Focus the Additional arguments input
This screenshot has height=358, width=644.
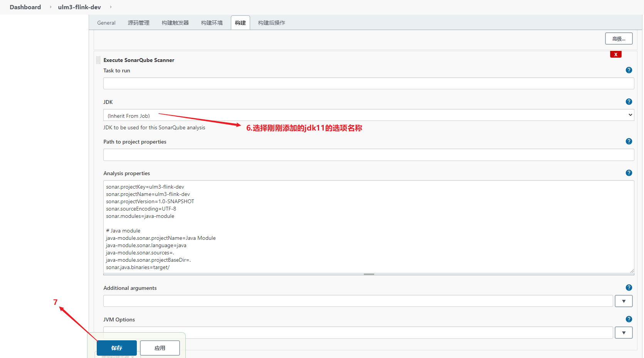[358, 301]
